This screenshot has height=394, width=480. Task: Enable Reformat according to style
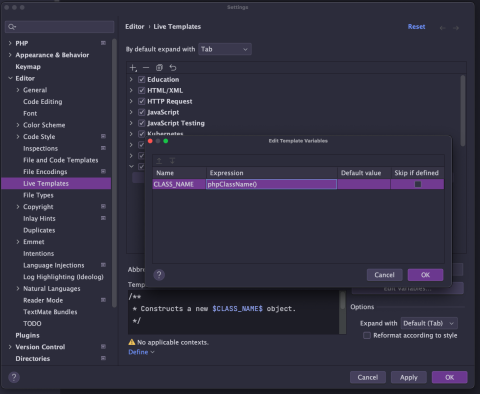(x=367, y=335)
